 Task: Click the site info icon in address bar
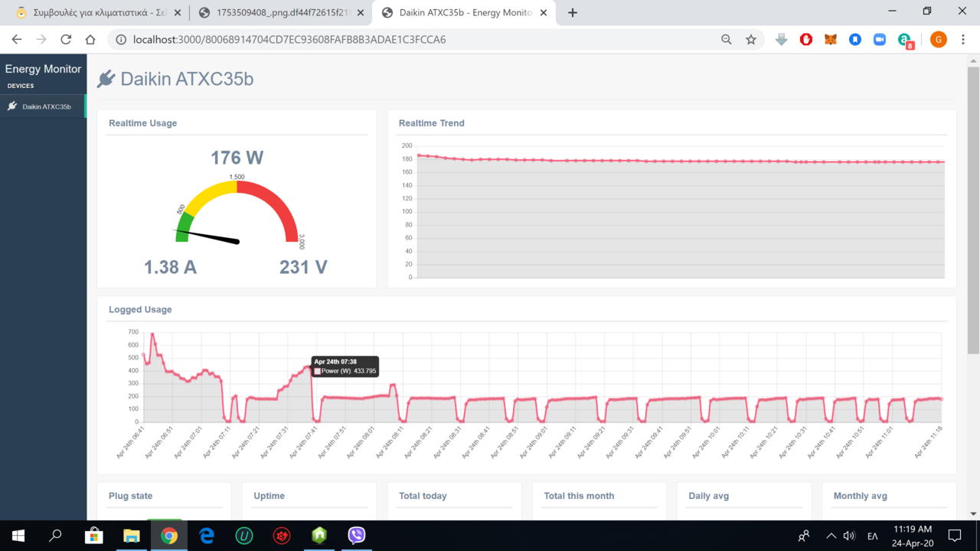(x=121, y=40)
